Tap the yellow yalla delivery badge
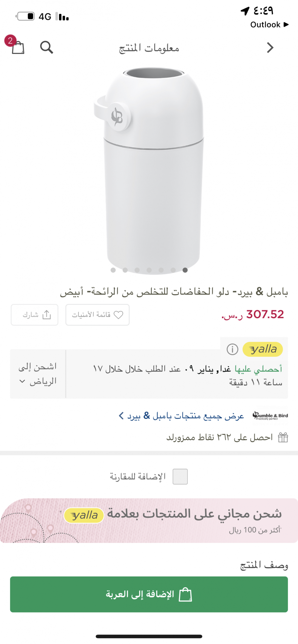The width and height of the screenshot is (298, 644). [263, 349]
